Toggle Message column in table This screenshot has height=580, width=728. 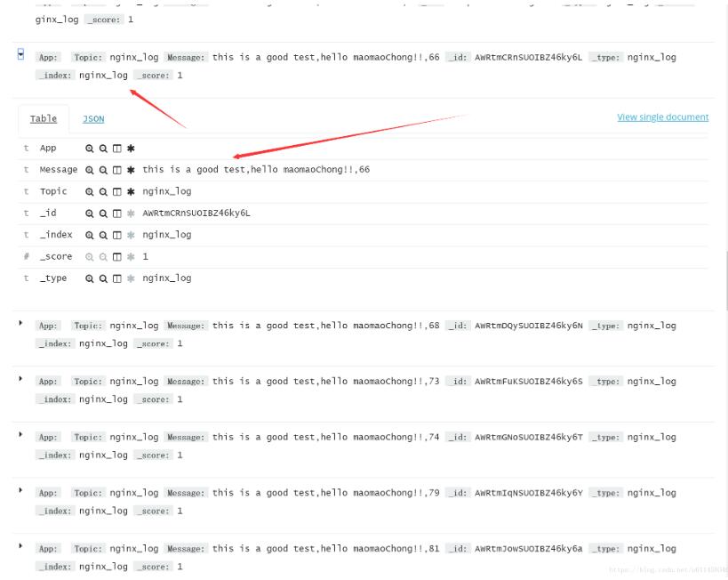coord(116,170)
